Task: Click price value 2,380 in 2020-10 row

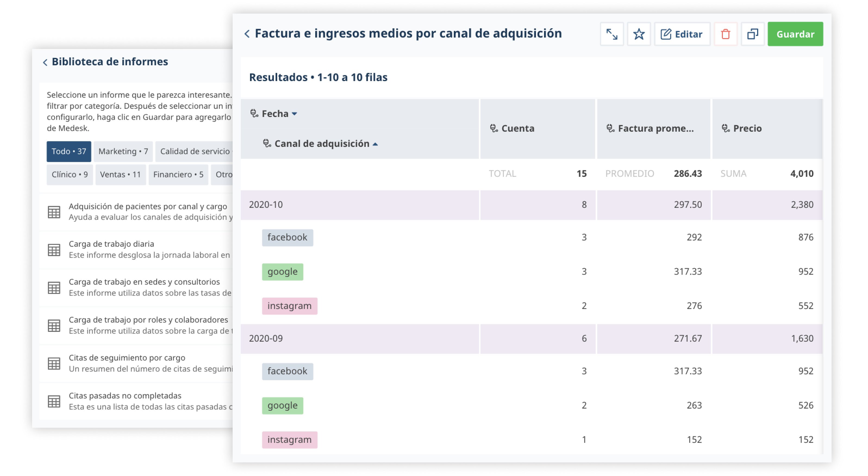Action: (802, 205)
